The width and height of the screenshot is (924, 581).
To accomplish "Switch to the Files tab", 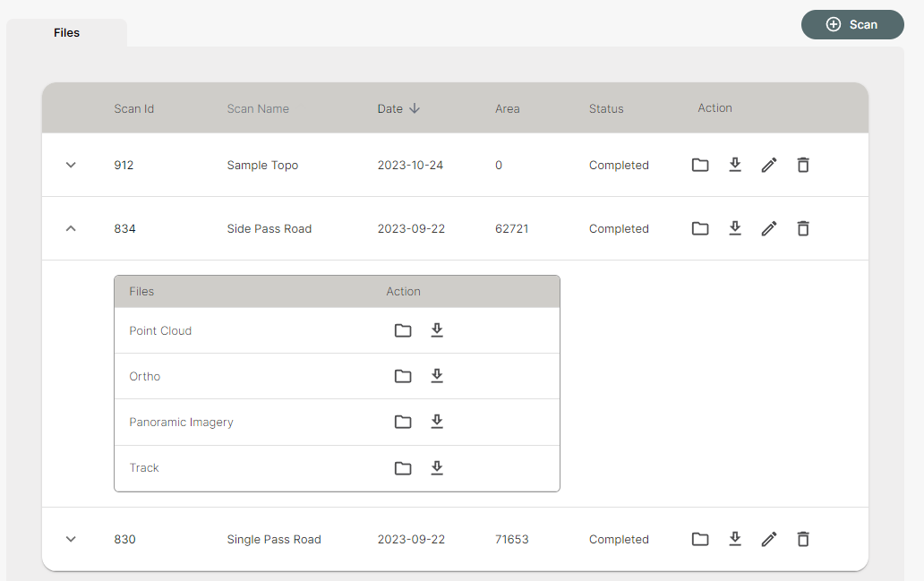I will click(67, 33).
